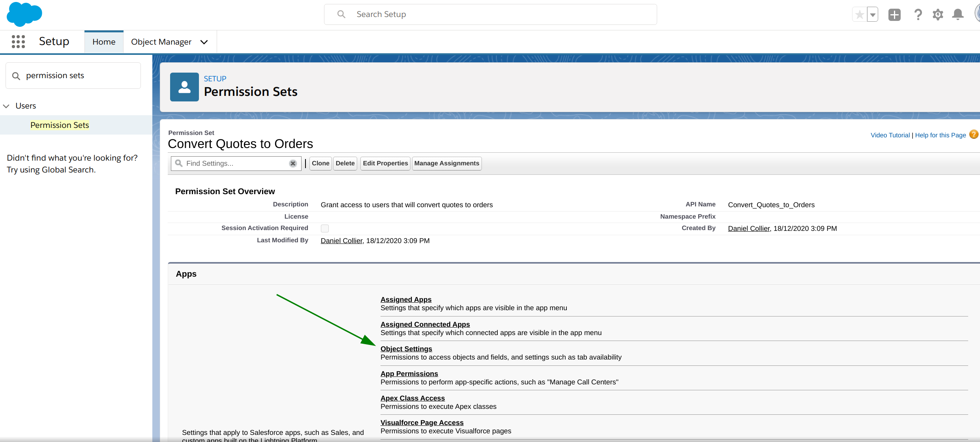Click the orange help icon beside Help for this Page

pyautogui.click(x=974, y=135)
